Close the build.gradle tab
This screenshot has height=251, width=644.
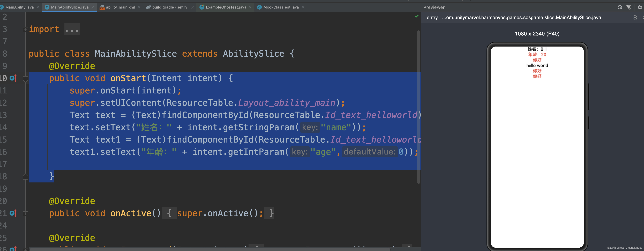(192, 7)
